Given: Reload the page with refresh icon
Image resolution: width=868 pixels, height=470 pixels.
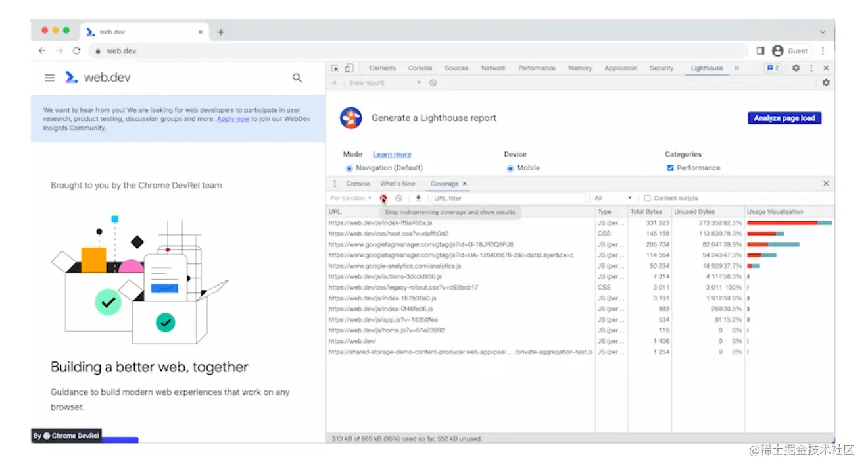Looking at the screenshot, I should coord(76,51).
